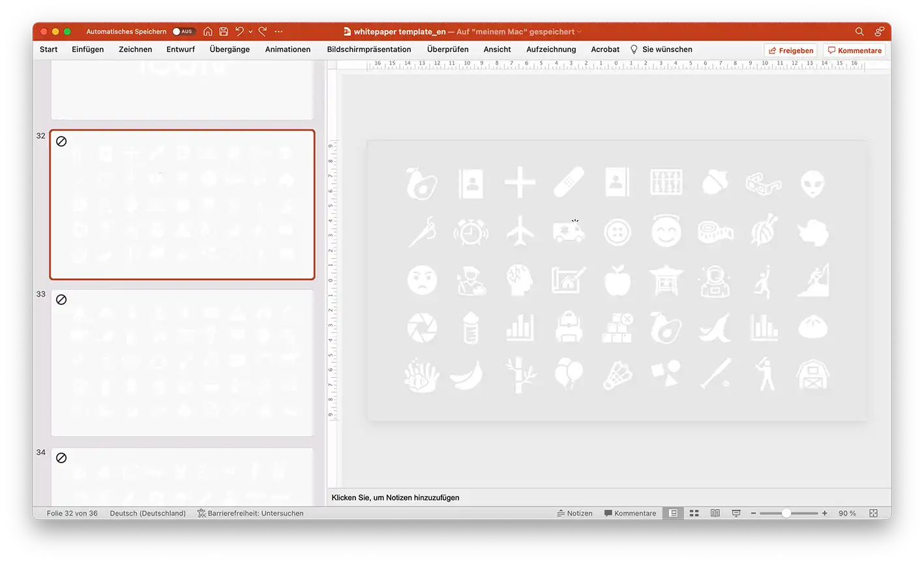Viewport: 924px width, 563px height.
Task: Switch to reading view
Action: tap(715, 513)
